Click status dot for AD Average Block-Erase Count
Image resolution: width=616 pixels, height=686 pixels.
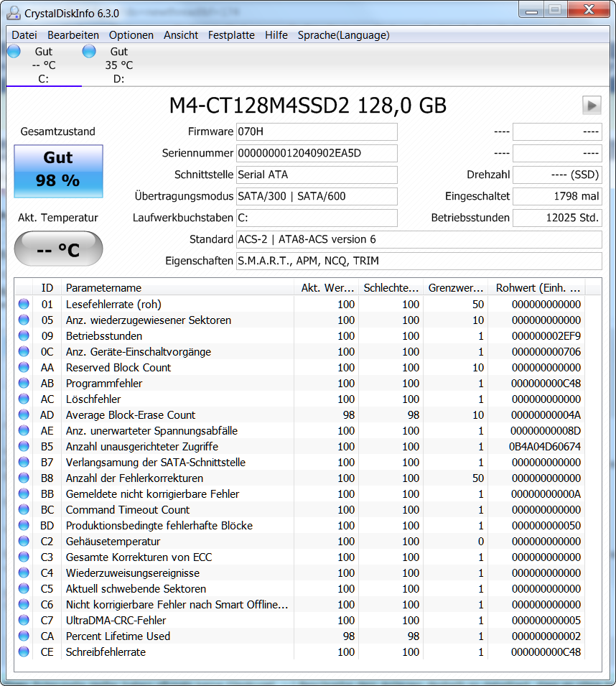click(x=24, y=414)
